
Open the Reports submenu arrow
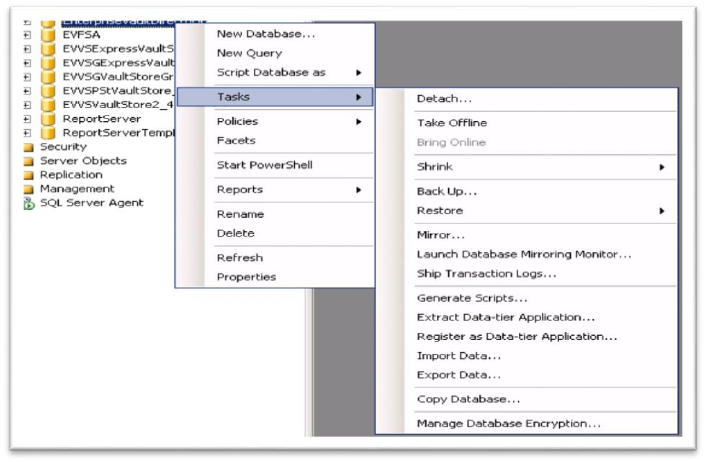358,190
